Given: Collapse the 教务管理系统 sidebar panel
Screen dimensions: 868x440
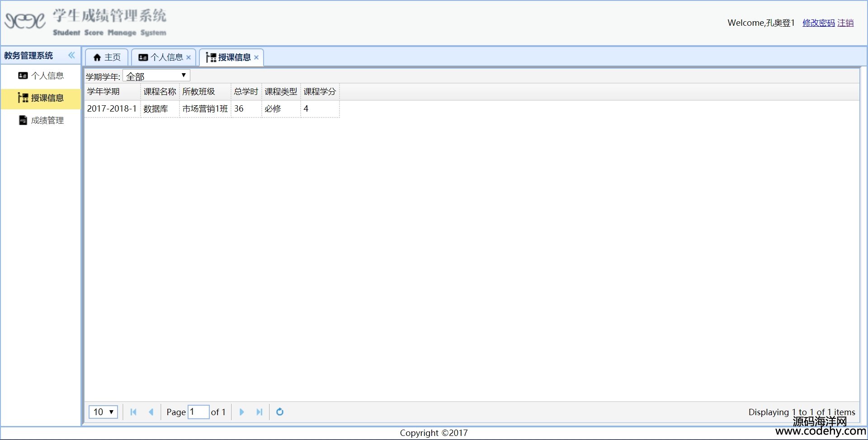Looking at the screenshot, I should (71, 56).
